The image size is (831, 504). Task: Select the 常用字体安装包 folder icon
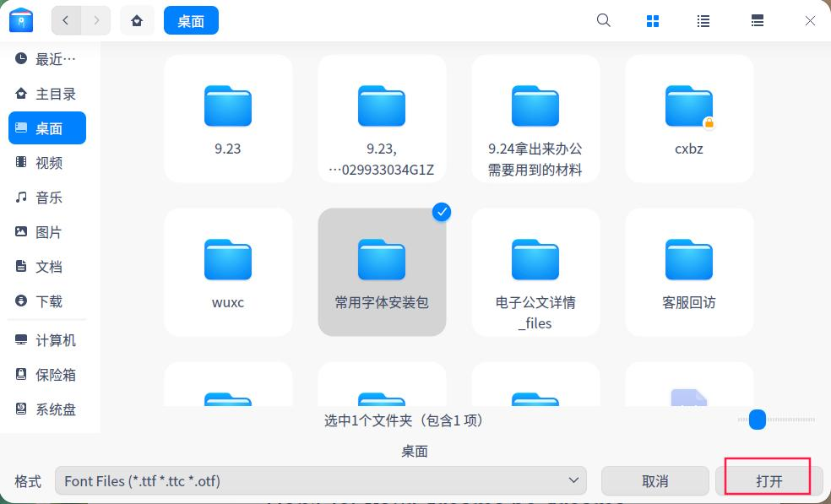click(x=382, y=259)
